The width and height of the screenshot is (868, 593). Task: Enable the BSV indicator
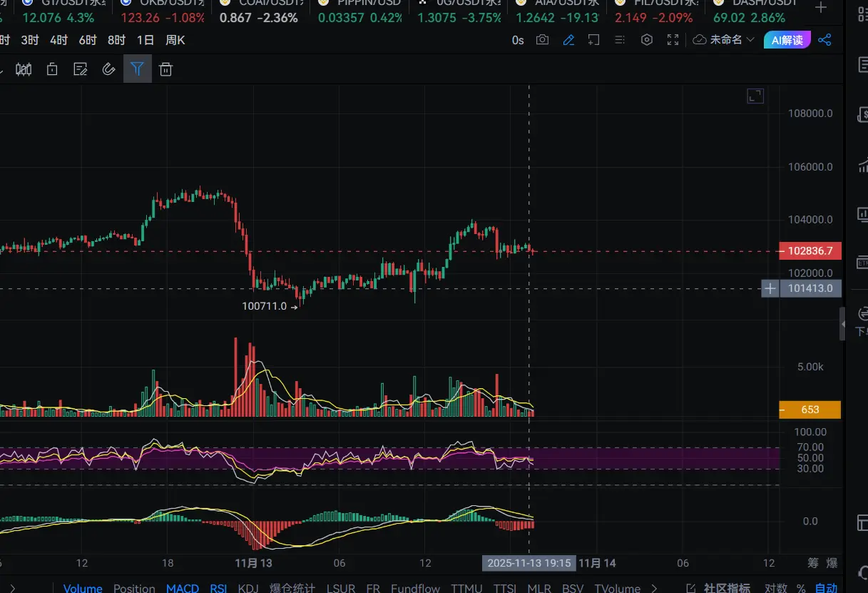(573, 588)
